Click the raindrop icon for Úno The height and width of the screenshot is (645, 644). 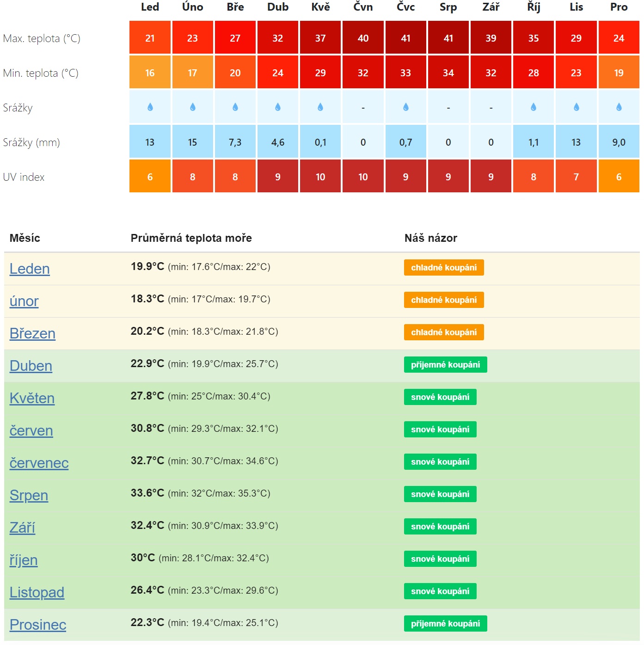192,107
